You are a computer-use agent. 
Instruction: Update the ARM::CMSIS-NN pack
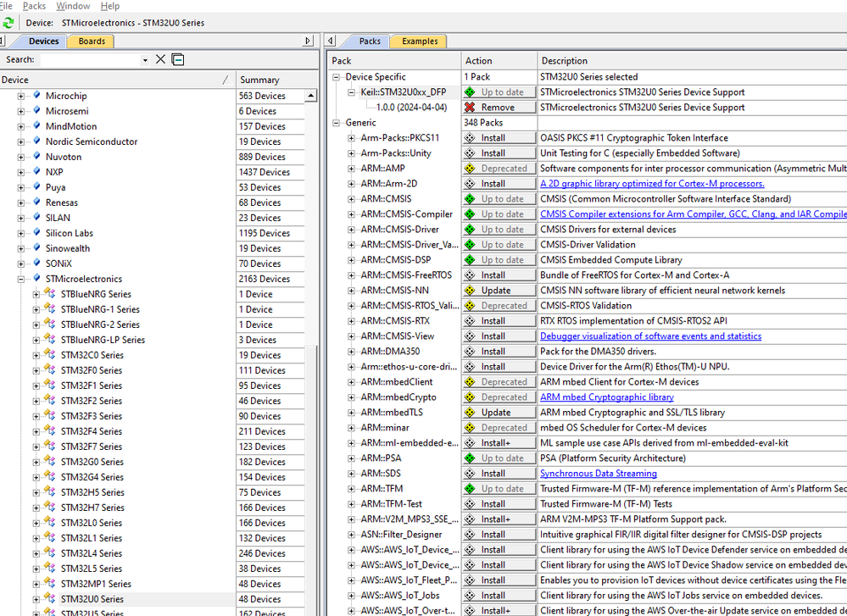(x=499, y=291)
